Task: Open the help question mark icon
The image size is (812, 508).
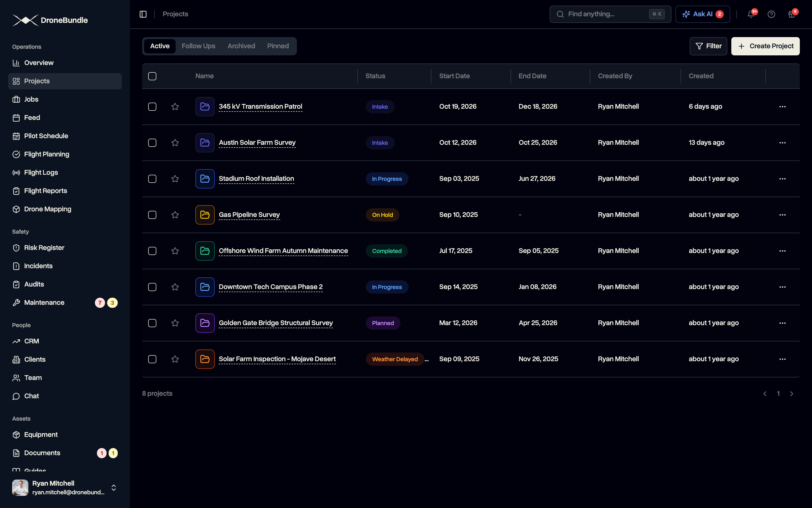Action: point(771,14)
